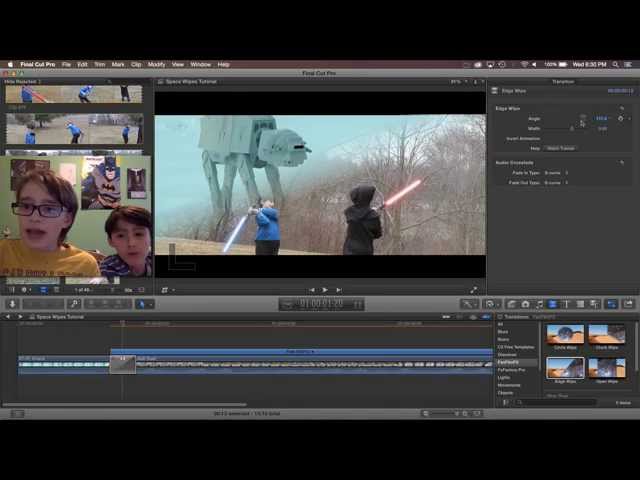Screen dimensions: 640x480
Task: Click the transitions browser search field
Action: point(556,403)
